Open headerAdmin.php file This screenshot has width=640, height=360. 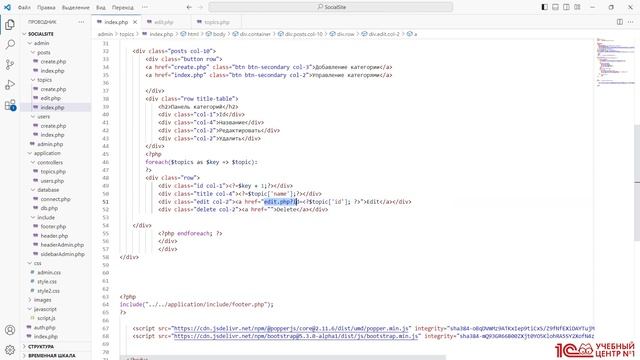tap(62, 245)
